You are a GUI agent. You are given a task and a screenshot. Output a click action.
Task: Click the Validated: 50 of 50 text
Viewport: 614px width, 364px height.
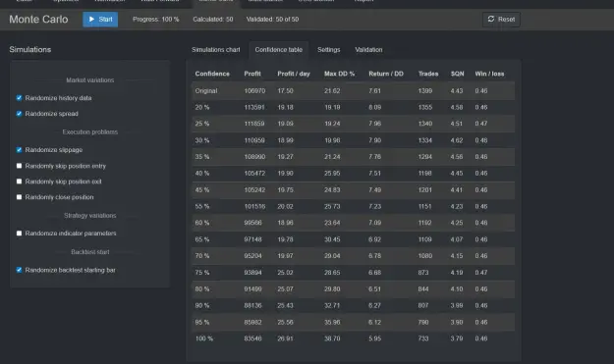pos(272,20)
